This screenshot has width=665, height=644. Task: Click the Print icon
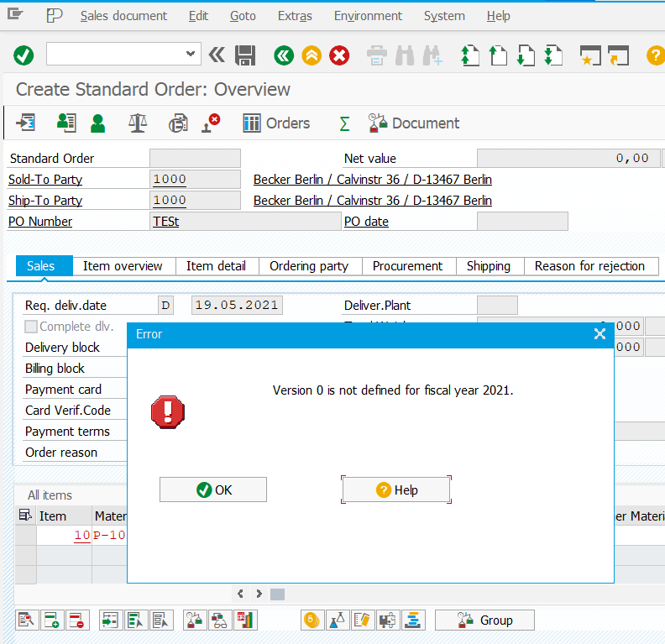click(377, 55)
